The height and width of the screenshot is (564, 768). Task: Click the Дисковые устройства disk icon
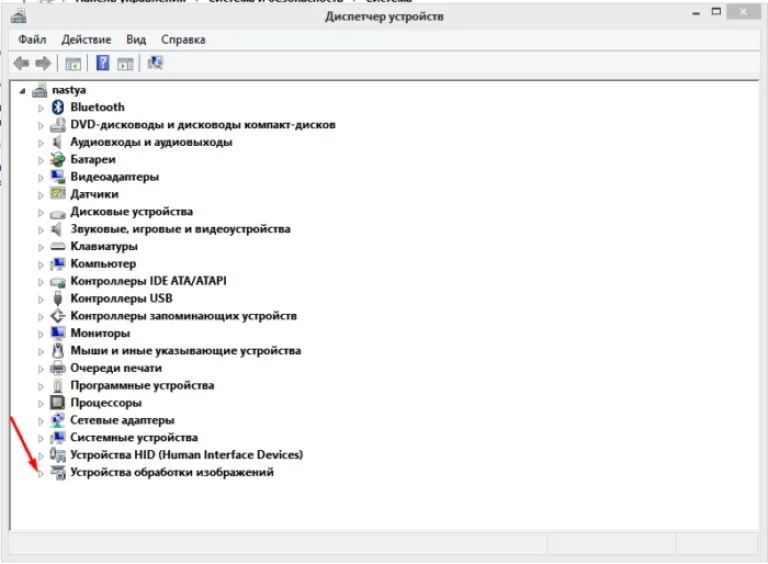pyautogui.click(x=58, y=212)
